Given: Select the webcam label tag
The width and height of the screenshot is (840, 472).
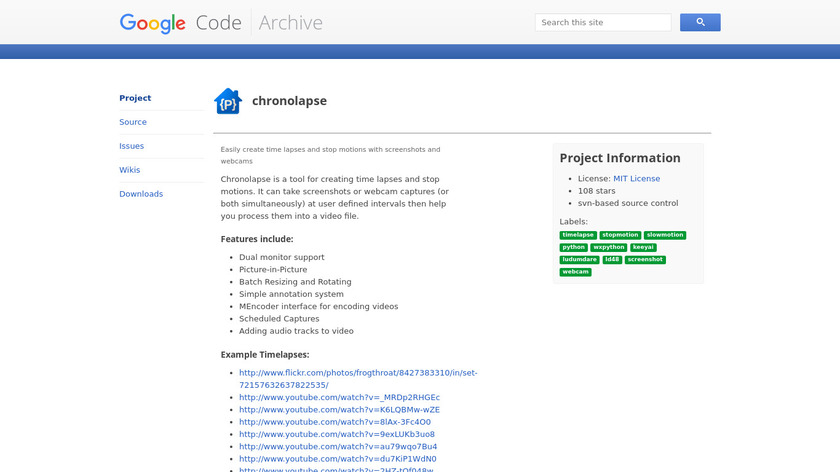Looking at the screenshot, I should (x=575, y=272).
